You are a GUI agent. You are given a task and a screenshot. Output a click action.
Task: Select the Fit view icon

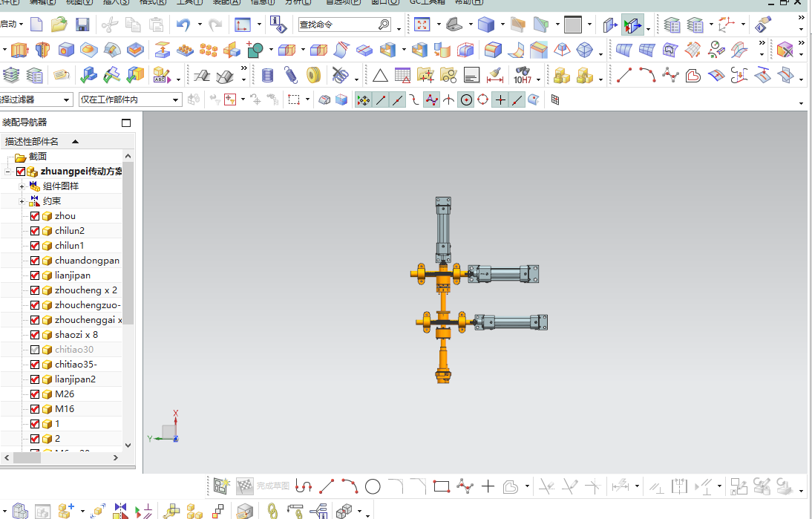click(422, 25)
